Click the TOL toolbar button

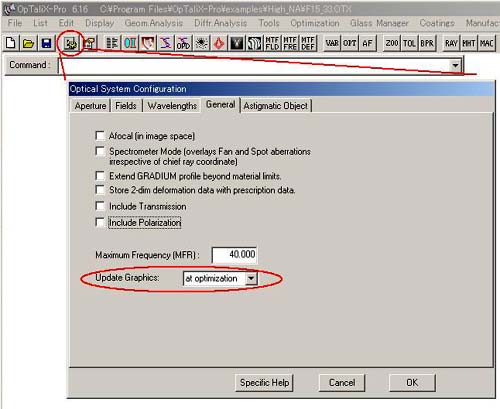click(409, 43)
